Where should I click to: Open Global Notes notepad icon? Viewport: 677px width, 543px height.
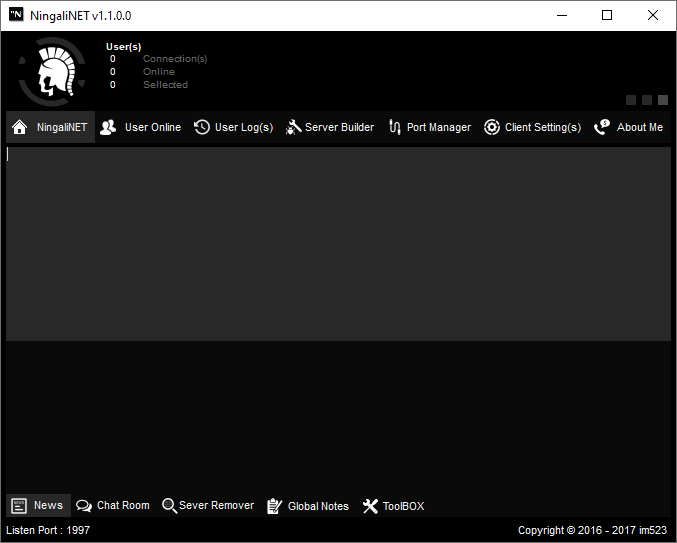coord(275,506)
